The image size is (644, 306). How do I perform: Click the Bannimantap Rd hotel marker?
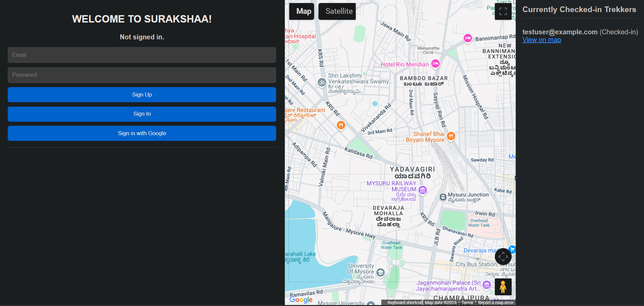pyautogui.click(x=468, y=38)
